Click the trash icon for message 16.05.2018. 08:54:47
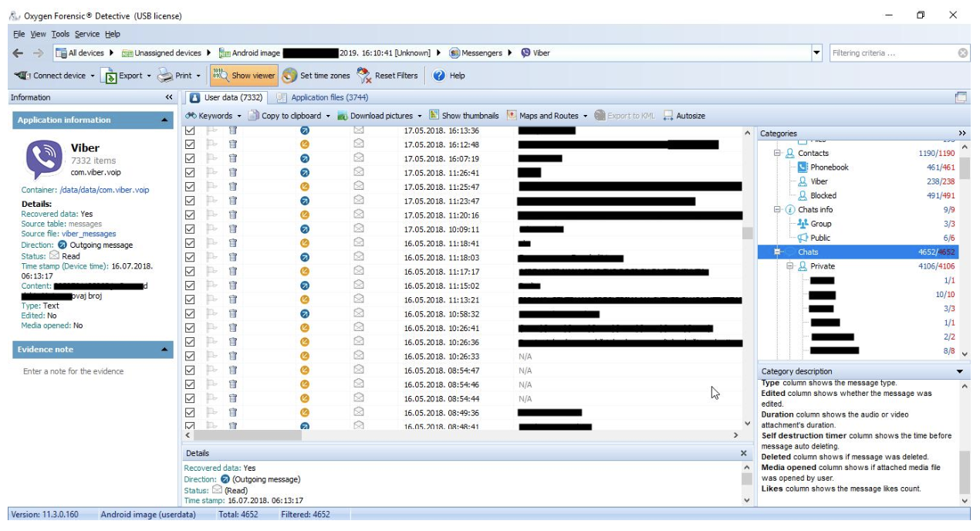The width and height of the screenshot is (980, 531). point(232,370)
